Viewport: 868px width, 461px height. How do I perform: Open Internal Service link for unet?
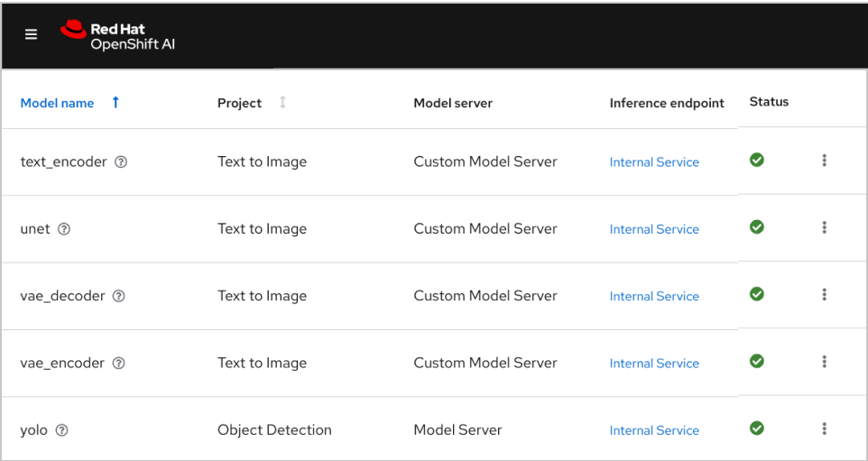coord(654,229)
